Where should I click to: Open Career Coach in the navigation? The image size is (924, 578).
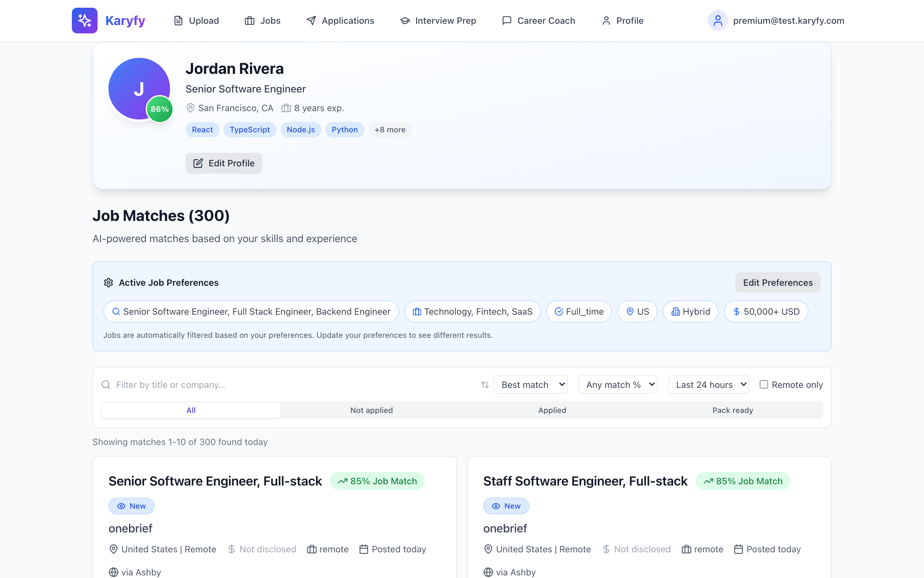538,21
